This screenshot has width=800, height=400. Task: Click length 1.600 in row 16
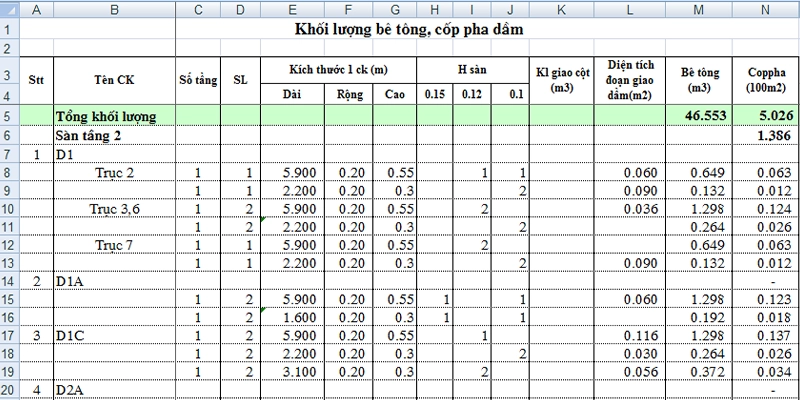click(x=292, y=317)
